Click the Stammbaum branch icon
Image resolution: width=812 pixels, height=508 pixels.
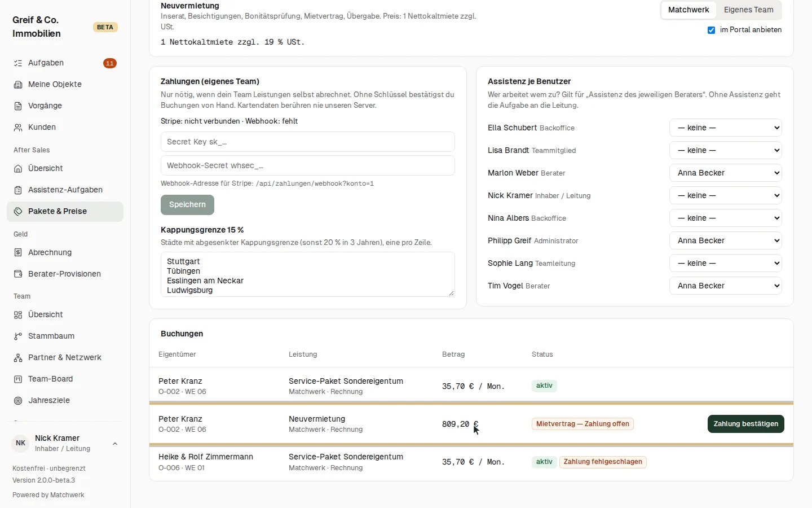pyautogui.click(x=18, y=336)
